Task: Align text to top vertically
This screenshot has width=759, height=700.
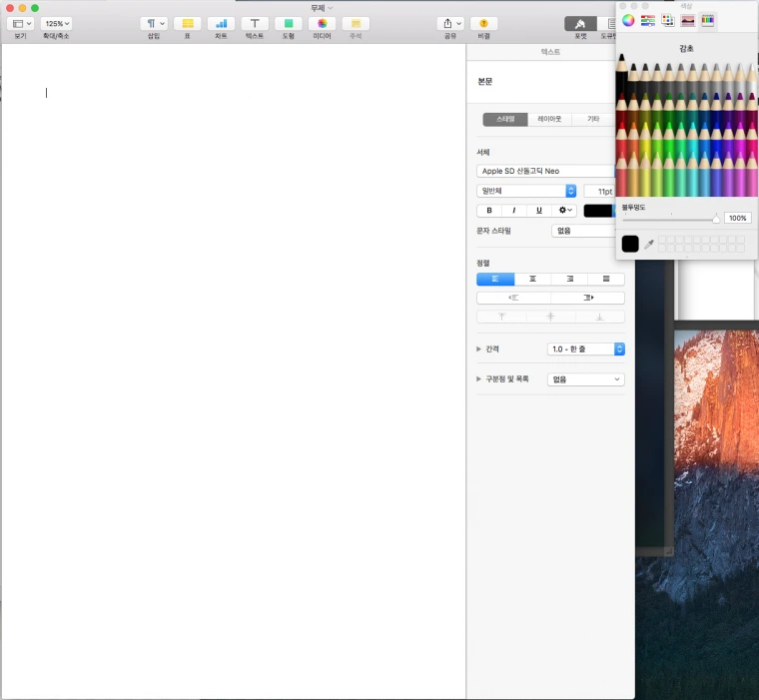Action: 501,317
